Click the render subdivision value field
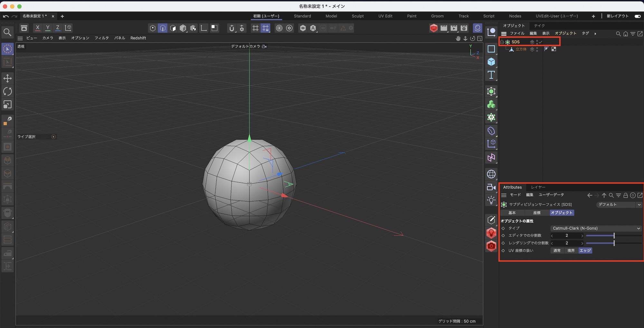This screenshot has width=644, height=328. (x=567, y=243)
